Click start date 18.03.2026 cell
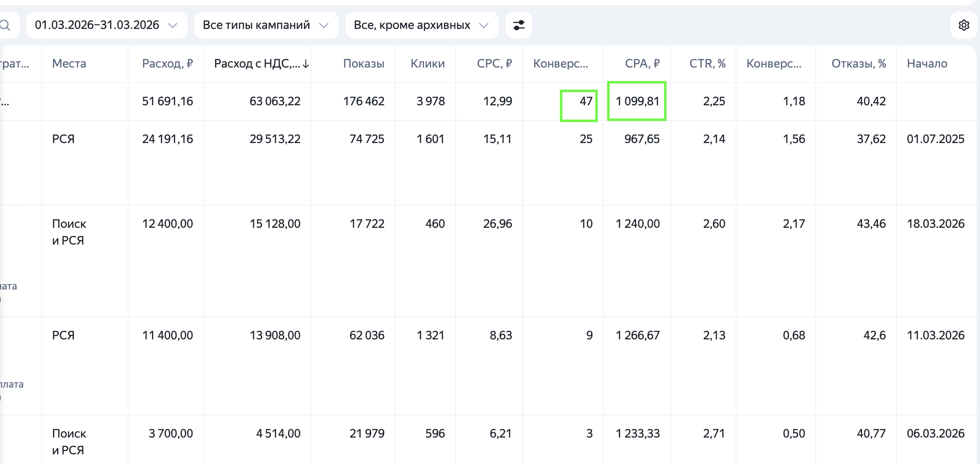 [935, 224]
